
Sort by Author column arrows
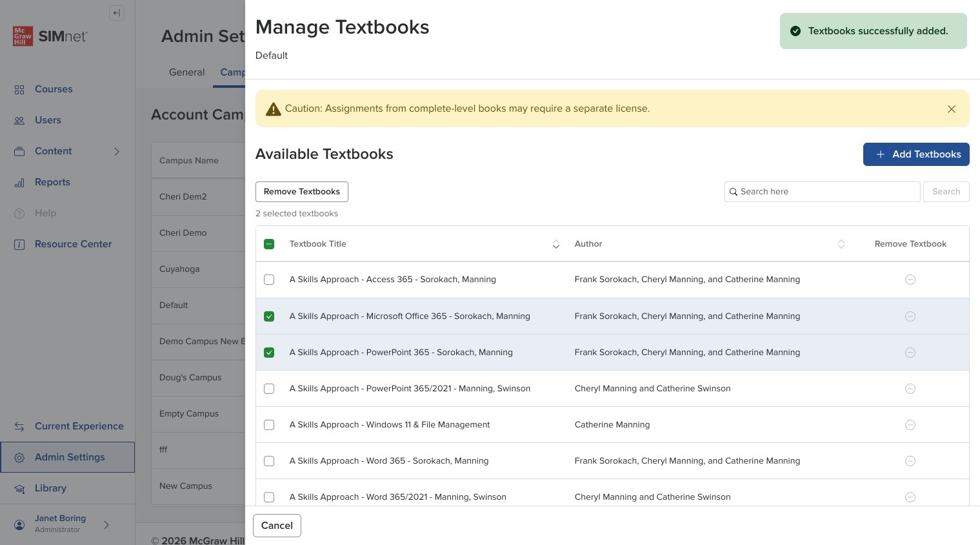[x=841, y=244]
